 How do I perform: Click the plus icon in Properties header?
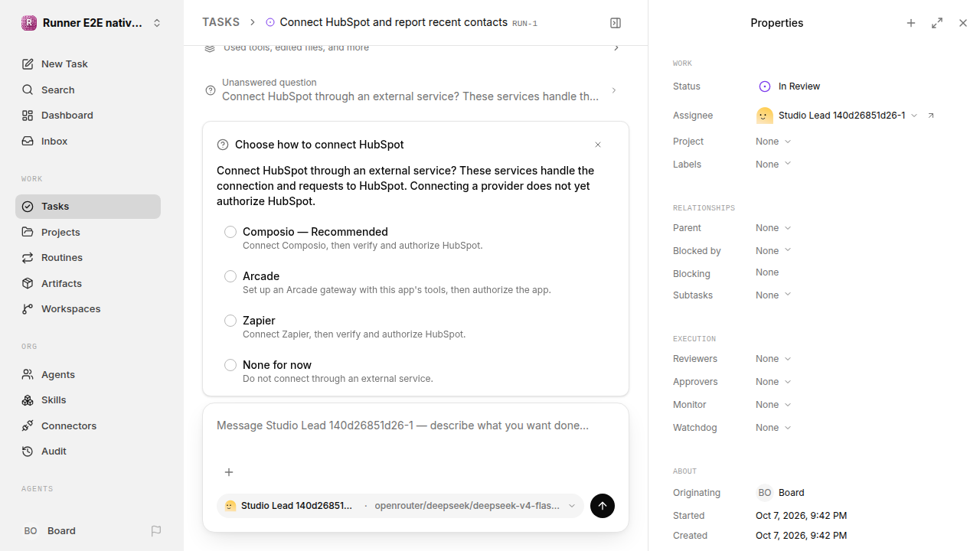click(x=911, y=23)
